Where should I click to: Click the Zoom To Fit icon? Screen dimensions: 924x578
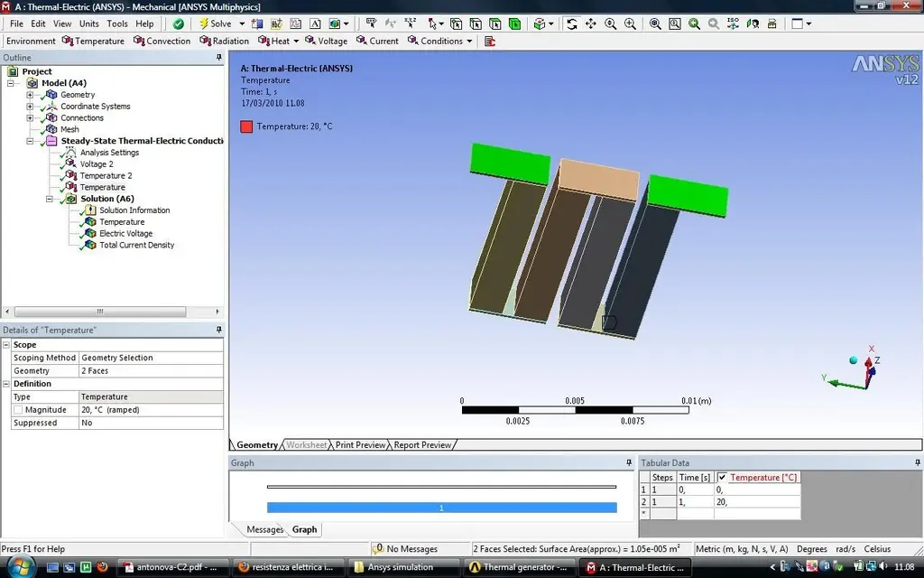[x=655, y=23]
